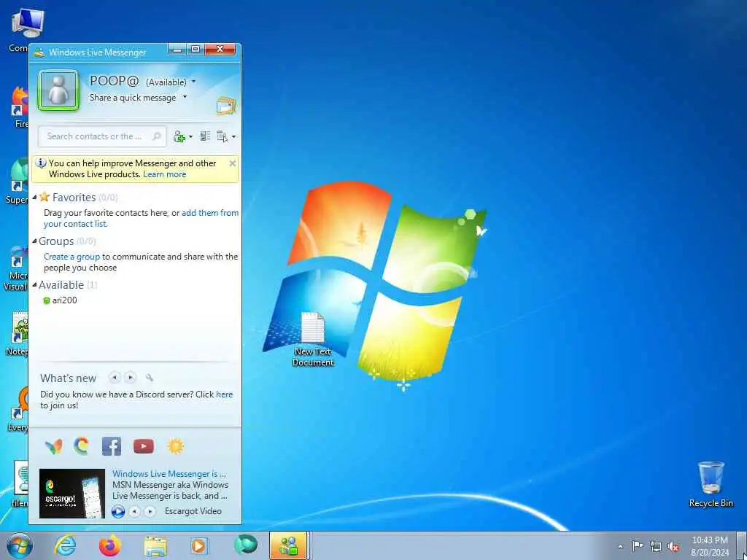The image size is (747, 560).
Task: Click the user display picture avatar
Action: pos(58,90)
